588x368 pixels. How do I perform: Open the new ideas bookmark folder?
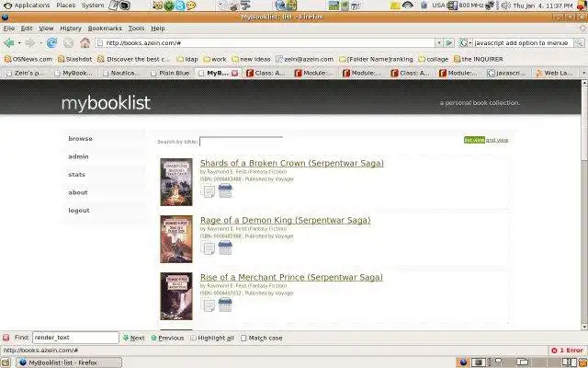[251, 59]
